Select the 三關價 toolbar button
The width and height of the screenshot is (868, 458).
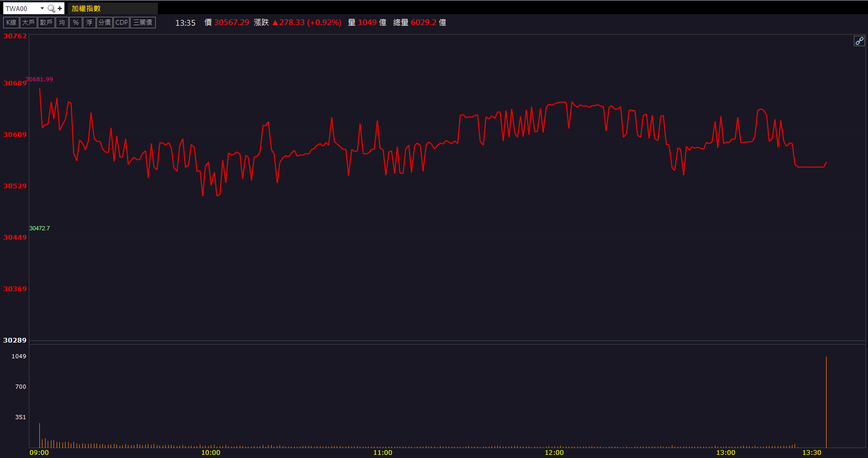click(x=143, y=23)
